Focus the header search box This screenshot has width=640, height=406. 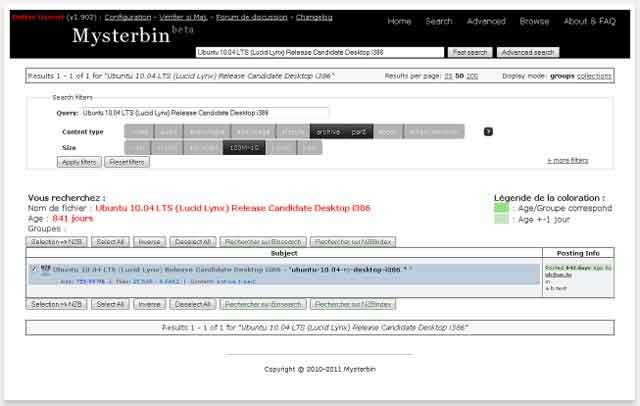(320, 52)
